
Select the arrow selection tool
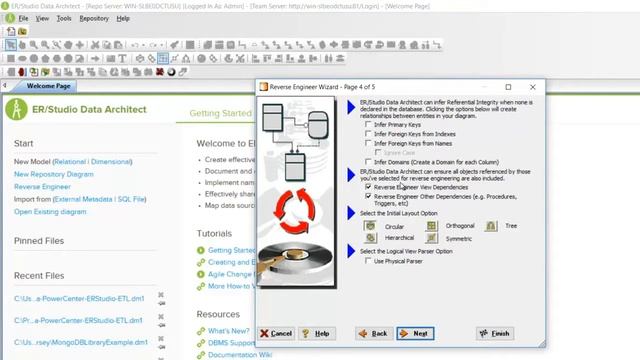[x=11, y=45]
